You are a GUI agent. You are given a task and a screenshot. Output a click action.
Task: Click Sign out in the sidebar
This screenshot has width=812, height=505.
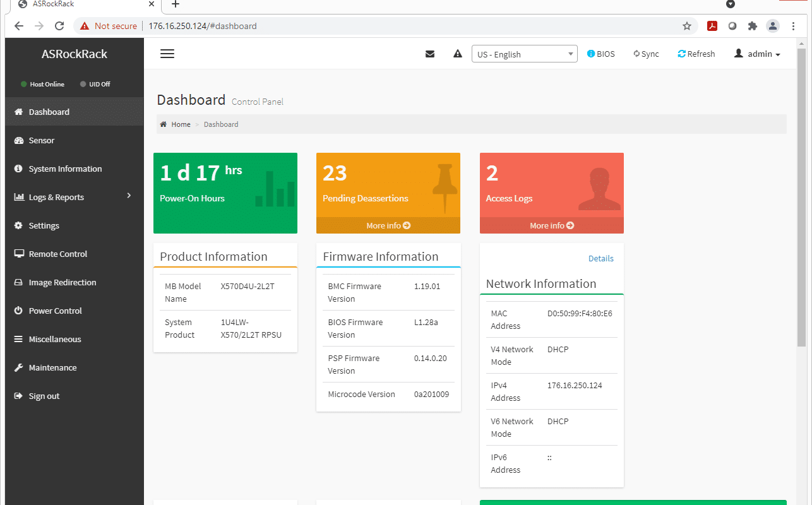(x=75, y=396)
